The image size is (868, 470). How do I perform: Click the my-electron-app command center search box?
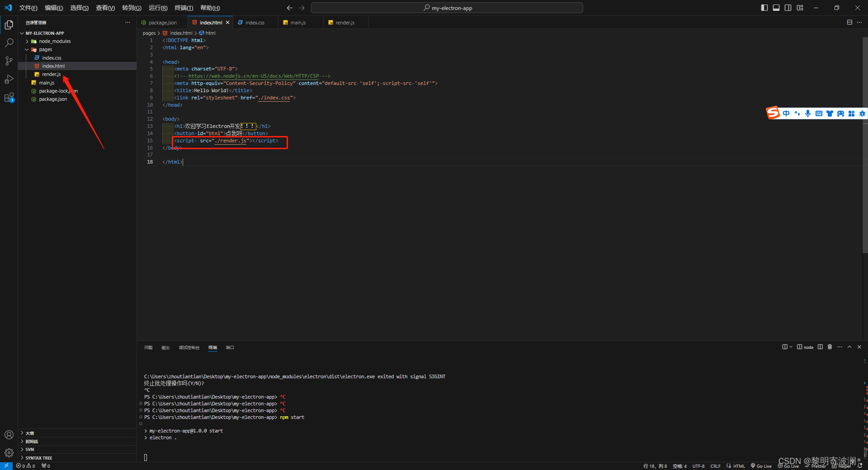point(447,8)
